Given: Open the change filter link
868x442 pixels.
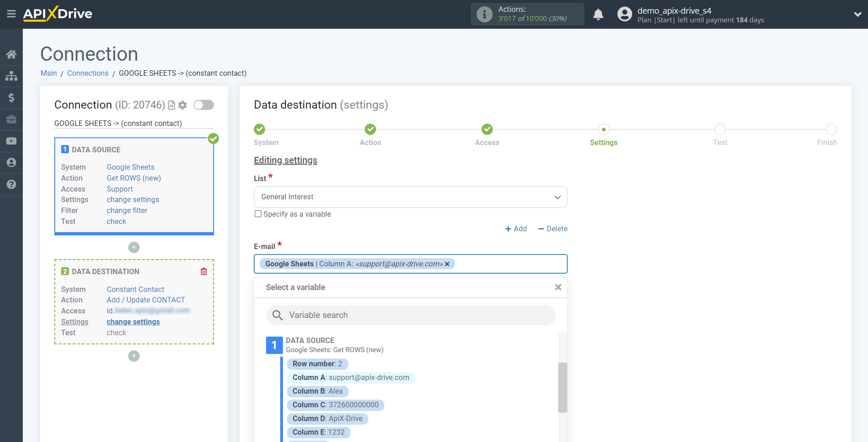Looking at the screenshot, I should click(x=127, y=211).
